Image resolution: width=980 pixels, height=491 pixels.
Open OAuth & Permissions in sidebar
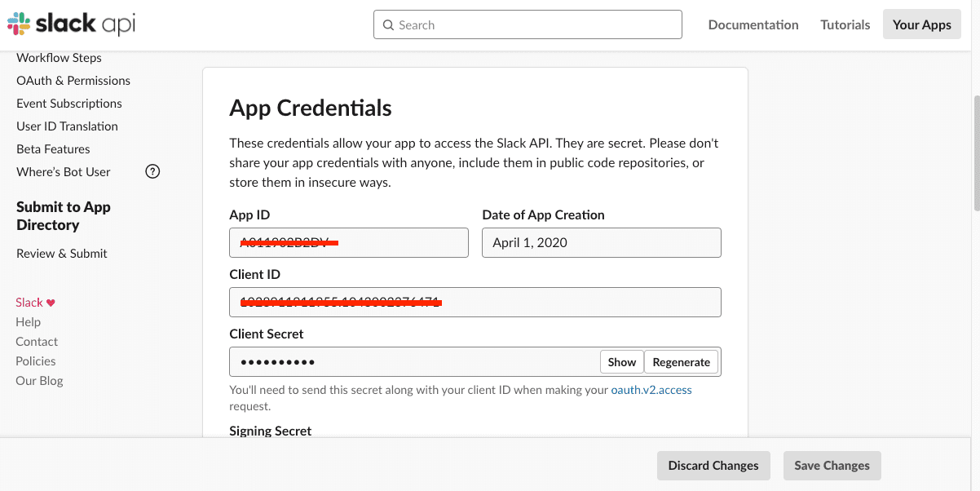(73, 81)
